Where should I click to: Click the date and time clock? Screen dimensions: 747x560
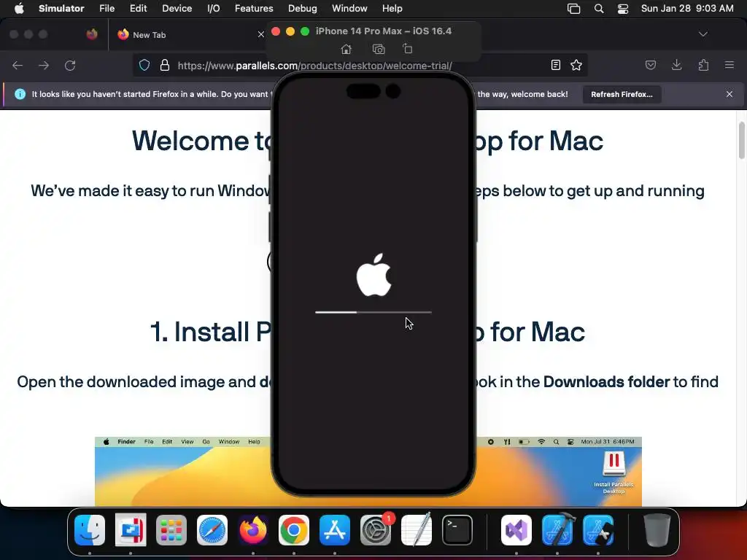tap(687, 9)
